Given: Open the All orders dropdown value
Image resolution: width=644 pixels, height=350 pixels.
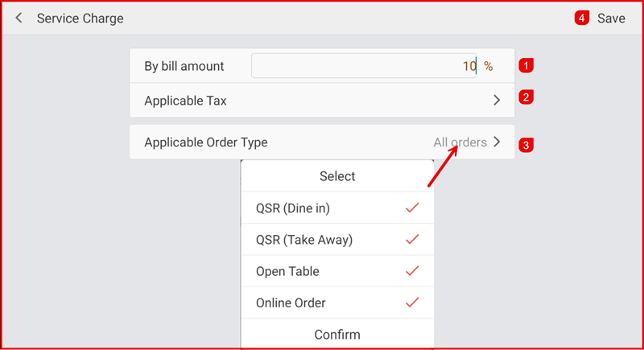Looking at the screenshot, I should coord(460,142).
